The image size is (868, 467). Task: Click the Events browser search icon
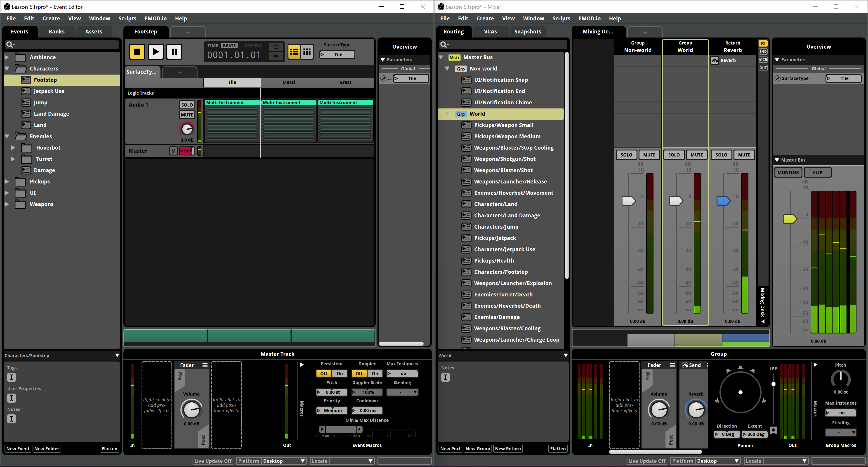[10, 45]
